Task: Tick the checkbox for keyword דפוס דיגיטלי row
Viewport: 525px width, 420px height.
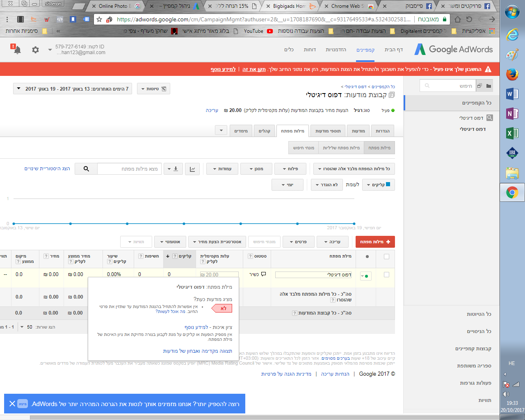Action: click(x=386, y=275)
